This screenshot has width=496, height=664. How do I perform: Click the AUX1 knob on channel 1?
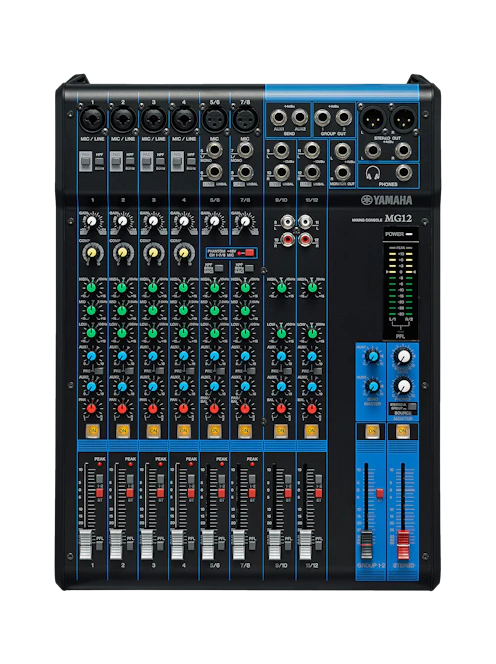(x=91, y=356)
